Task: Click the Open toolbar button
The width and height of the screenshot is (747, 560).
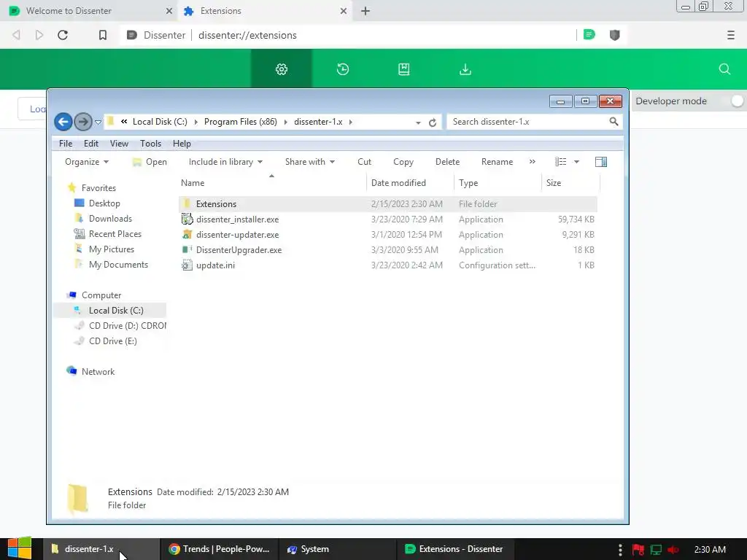Action: pos(150,162)
